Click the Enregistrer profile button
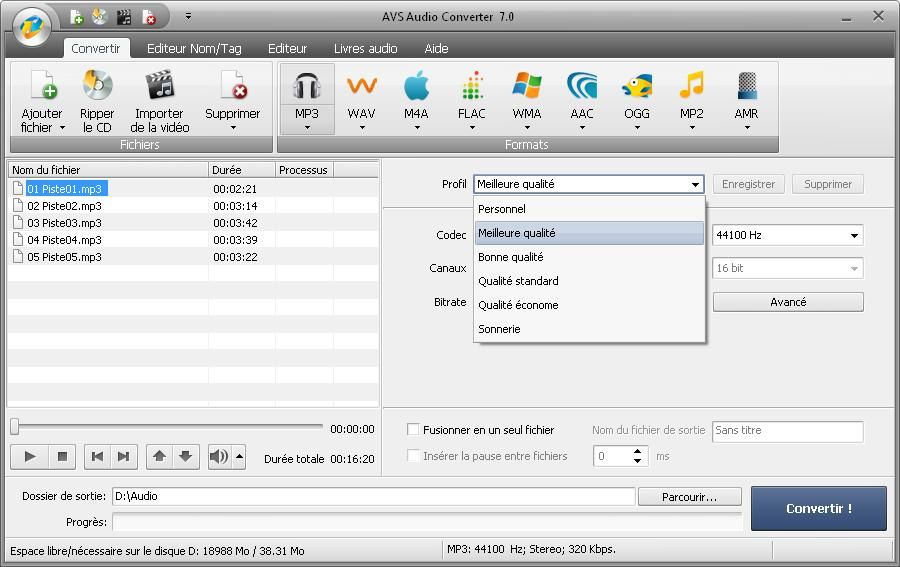Screen dimensions: 900x567 click(748, 184)
